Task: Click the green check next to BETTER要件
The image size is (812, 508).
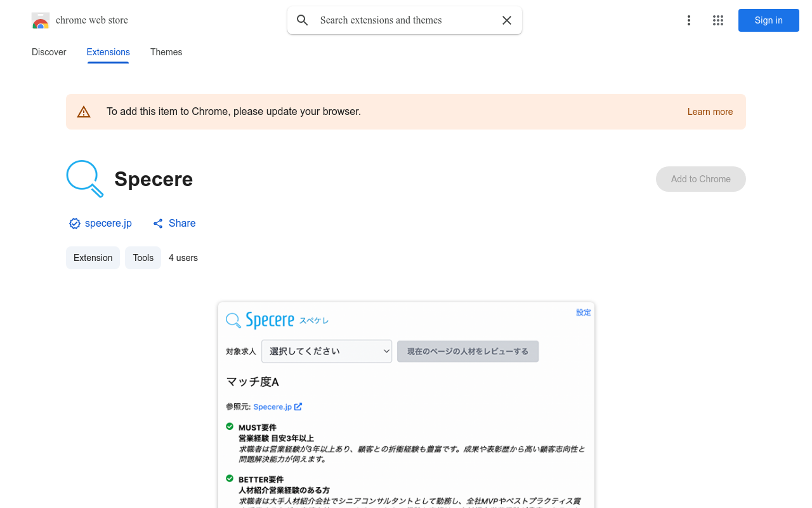Action: coord(230,479)
